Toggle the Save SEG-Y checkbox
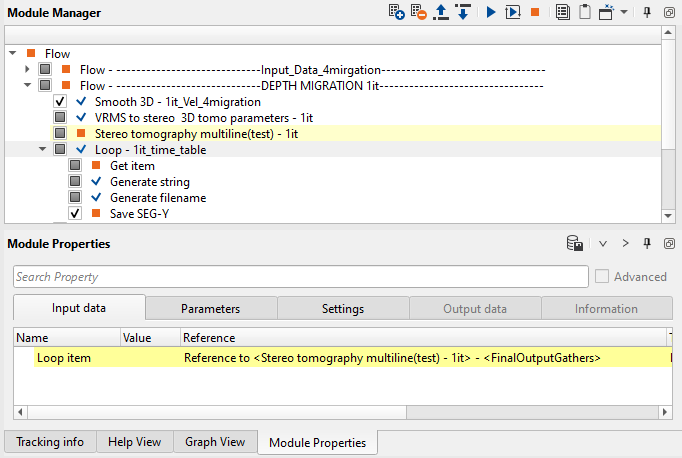Screen dimensions: 682x458 (x=75, y=214)
